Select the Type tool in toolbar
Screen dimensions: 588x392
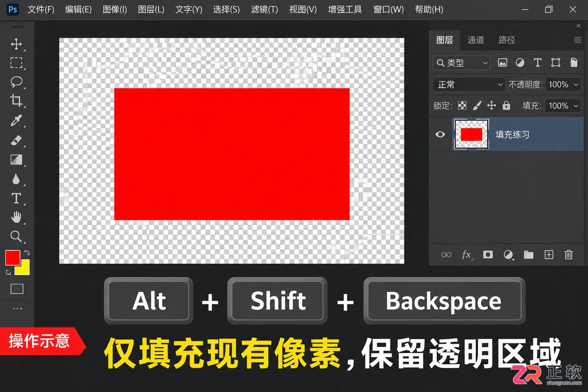click(16, 198)
